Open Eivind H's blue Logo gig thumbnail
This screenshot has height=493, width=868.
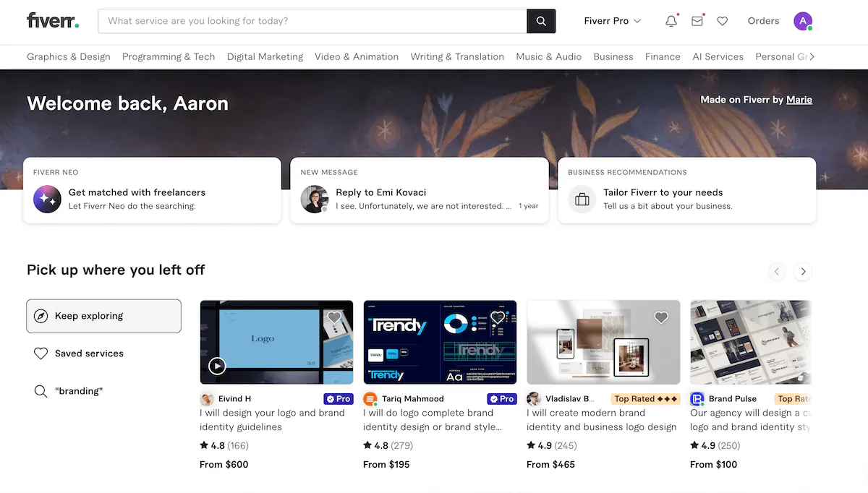pos(276,342)
